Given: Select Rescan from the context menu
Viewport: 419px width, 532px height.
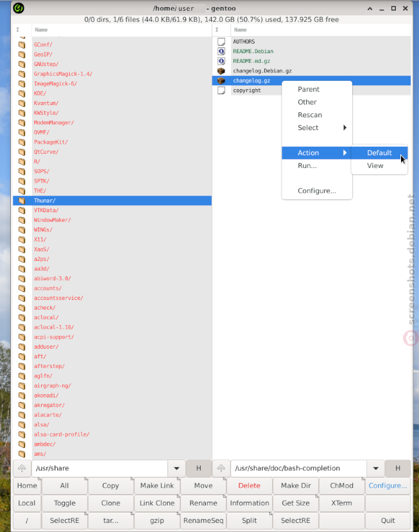Looking at the screenshot, I should click(x=317, y=115).
